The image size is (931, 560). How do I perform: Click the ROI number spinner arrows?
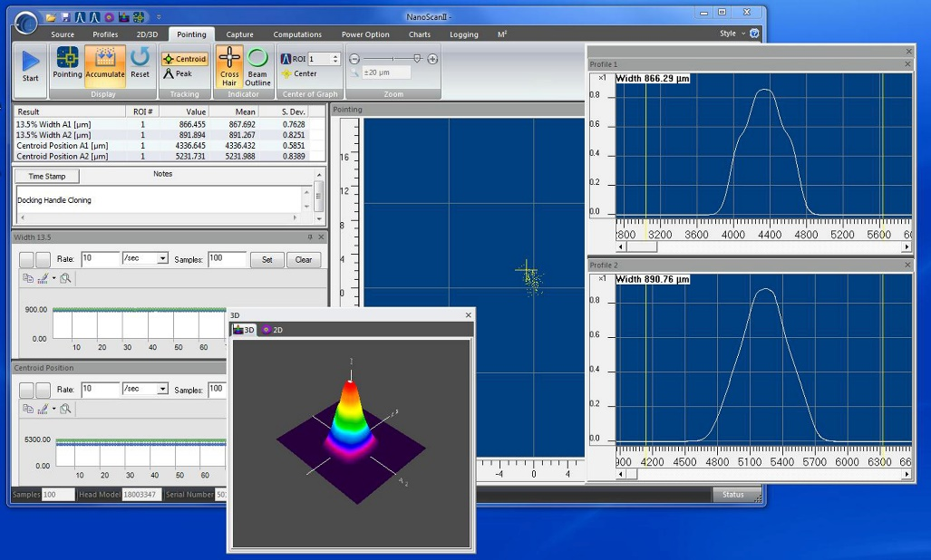click(x=335, y=59)
